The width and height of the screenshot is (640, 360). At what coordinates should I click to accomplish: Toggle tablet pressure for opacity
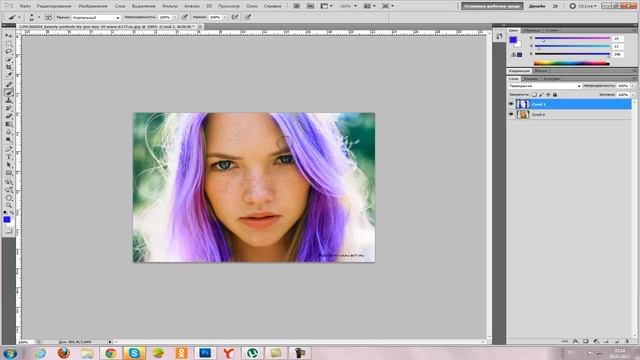pyautogui.click(x=185, y=17)
